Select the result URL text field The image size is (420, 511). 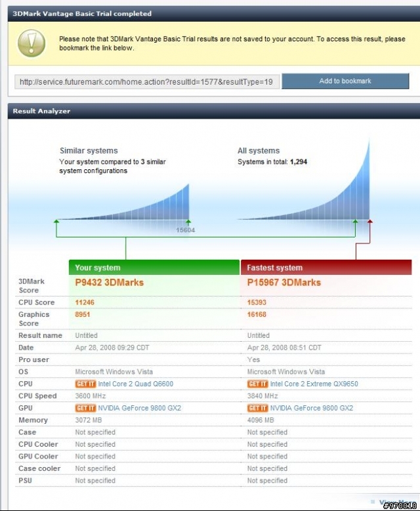[x=147, y=82]
